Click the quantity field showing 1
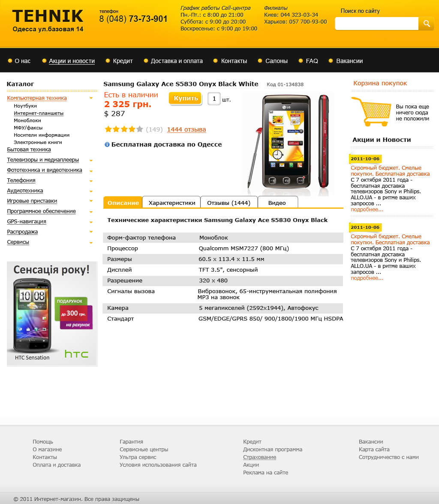 214,99
